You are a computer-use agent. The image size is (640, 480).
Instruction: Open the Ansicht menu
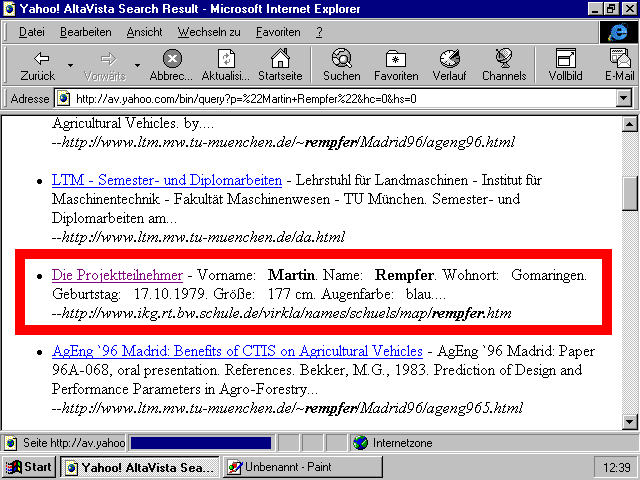(x=144, y=32)
